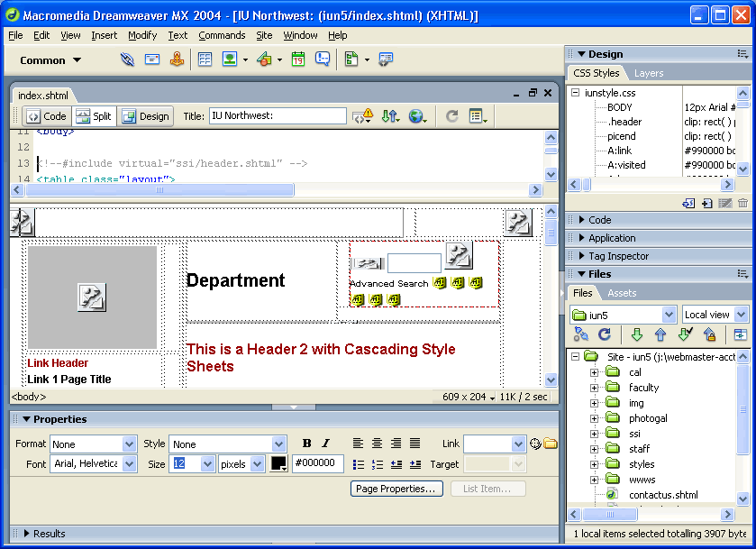Insert a Comment
This screenshot has height=549, width=756.
[323, 59]
